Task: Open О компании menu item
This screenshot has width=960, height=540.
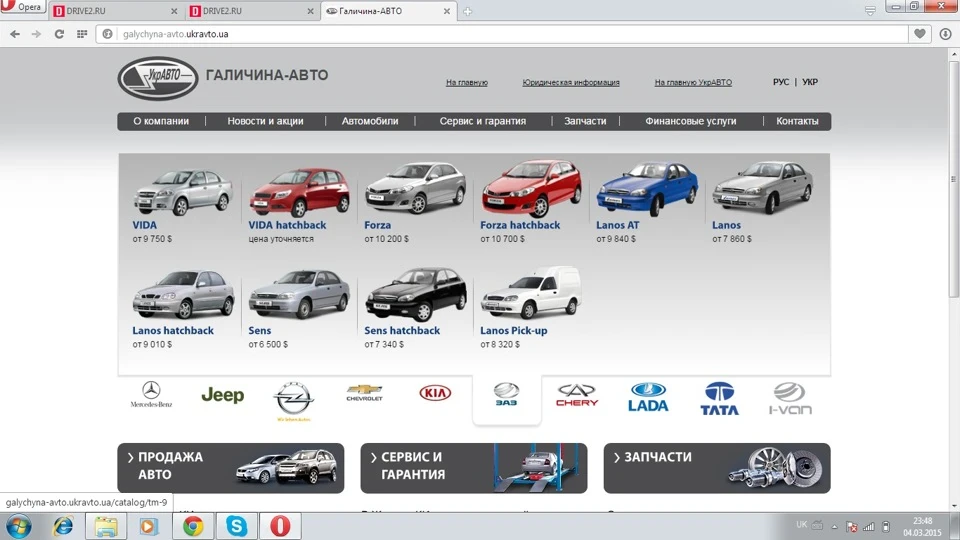Action: [x=161, y=121]
